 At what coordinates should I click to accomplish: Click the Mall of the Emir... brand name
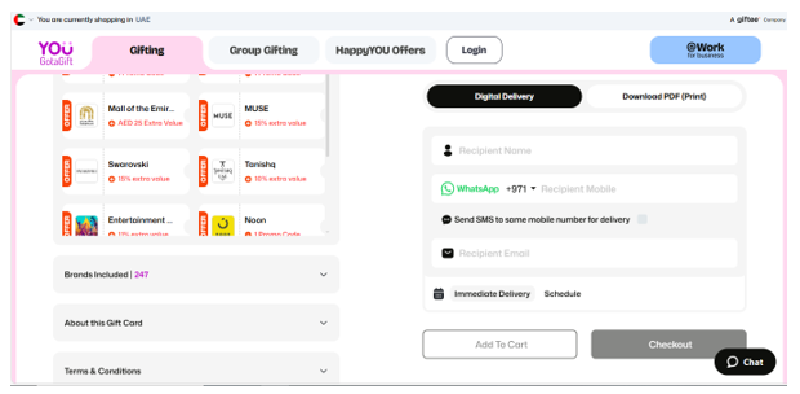pos(141,108)
